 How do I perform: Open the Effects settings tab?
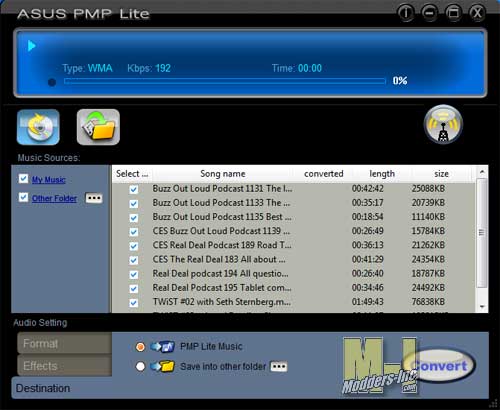click(x=64, y=366)
